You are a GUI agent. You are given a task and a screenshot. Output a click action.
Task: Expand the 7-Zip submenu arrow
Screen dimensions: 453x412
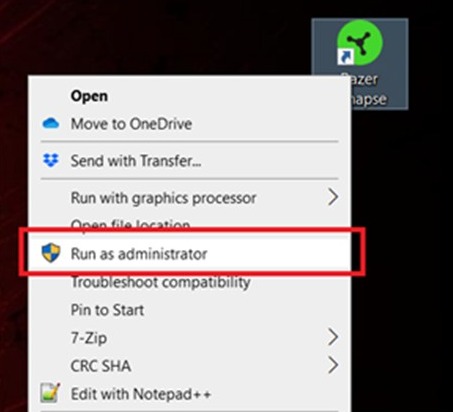click(x=333, y=337)
